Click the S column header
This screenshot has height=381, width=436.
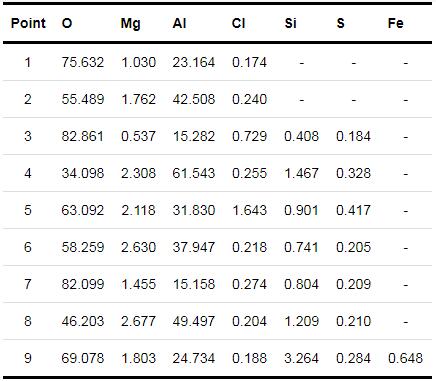click(x=340, y=23)
